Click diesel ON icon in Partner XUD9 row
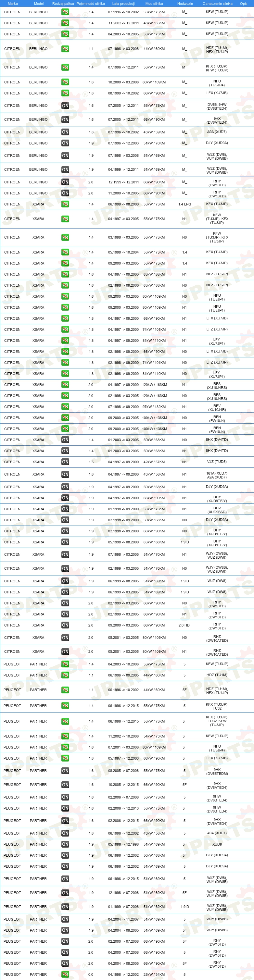The height and width of the screenshot is (980, 254). tap(65, 844)
